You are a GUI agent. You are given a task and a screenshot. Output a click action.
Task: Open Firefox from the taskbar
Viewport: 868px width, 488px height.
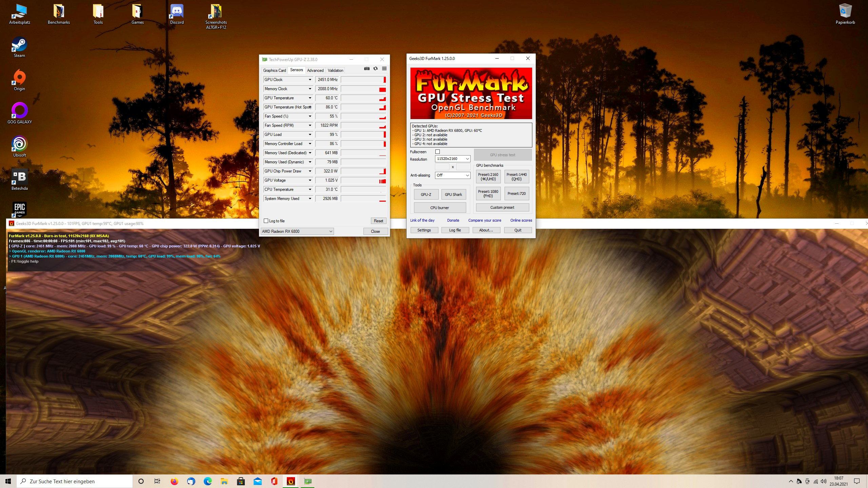click(x=174, y=481)
